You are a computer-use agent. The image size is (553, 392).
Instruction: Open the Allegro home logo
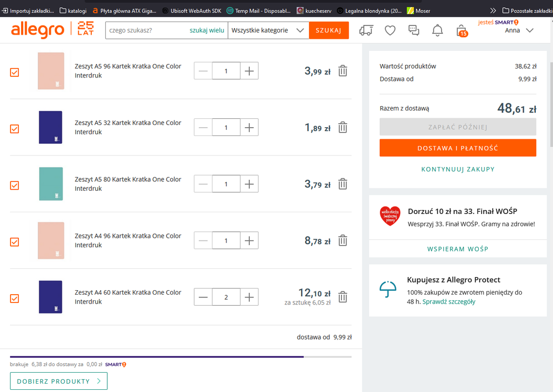pyautogui.click(x=38, y=30)
